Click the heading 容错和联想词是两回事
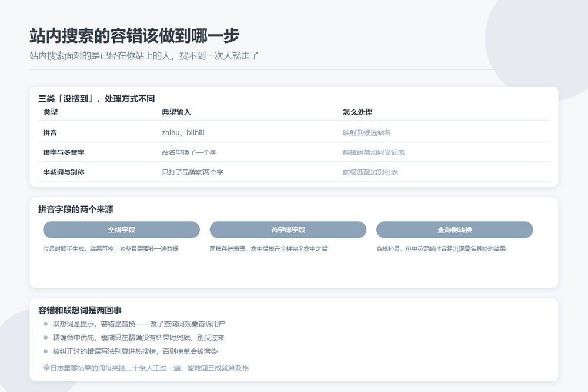 80,310
